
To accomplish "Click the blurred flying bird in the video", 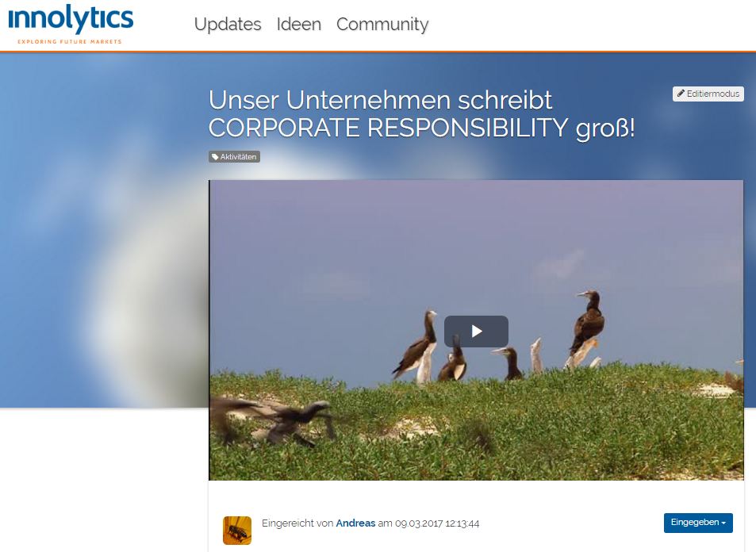I will 274,421.
